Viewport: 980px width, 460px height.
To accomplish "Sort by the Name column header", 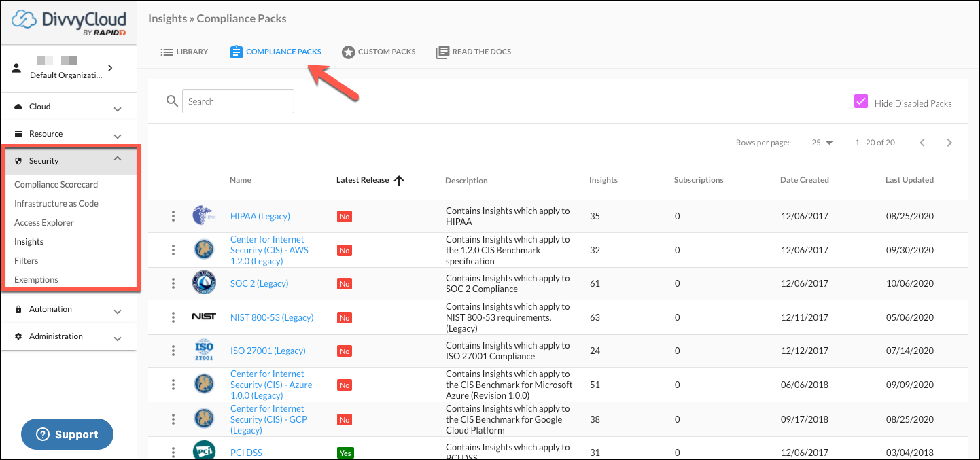I will (x=241, y=180).
